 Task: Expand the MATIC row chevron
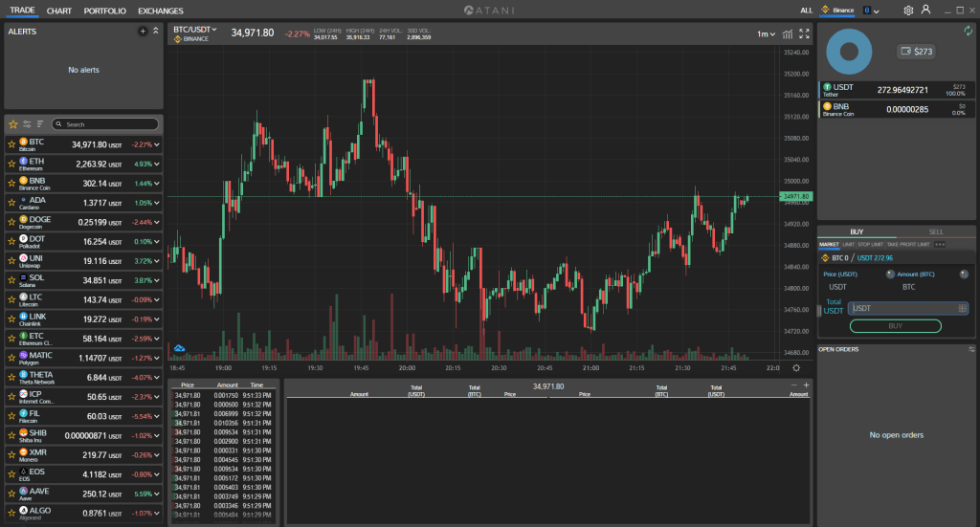click(x=157, y=358)
